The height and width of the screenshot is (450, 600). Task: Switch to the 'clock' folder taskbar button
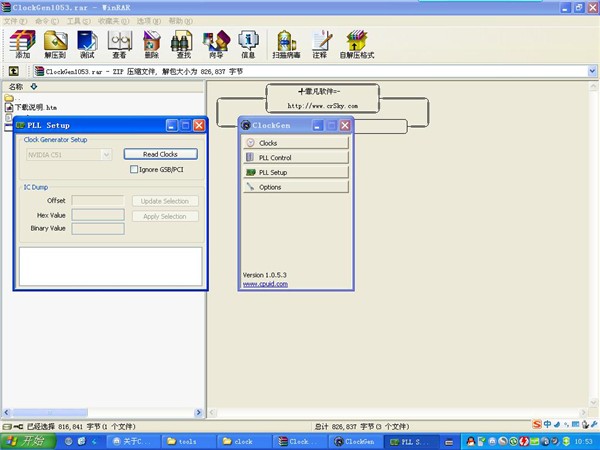point(243,442)
